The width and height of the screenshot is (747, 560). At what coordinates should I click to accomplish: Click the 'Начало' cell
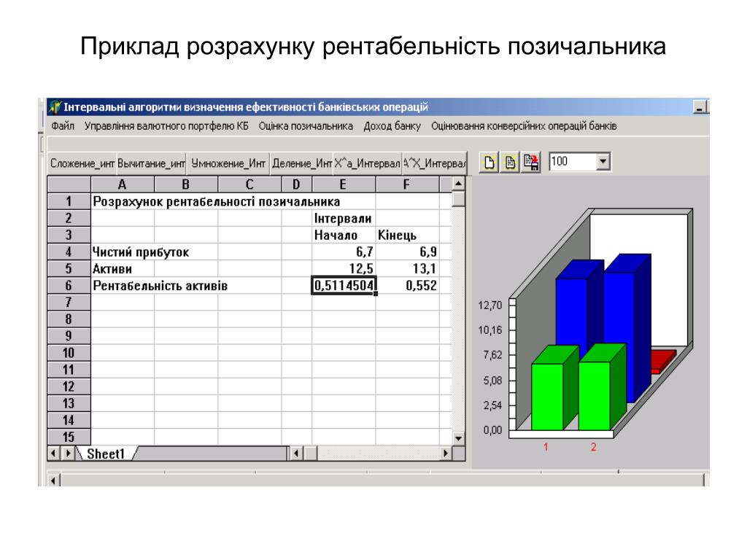coord(344,236)
